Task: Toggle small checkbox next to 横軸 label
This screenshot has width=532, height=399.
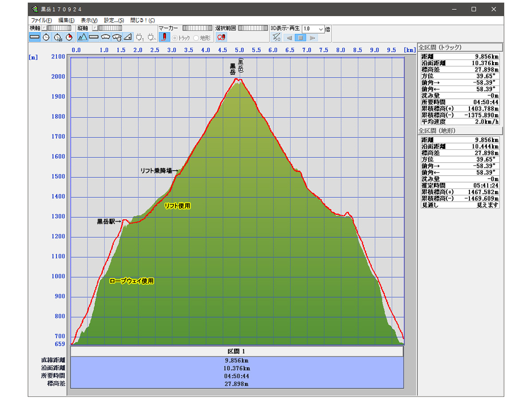Action: pyautogui.click(x=44, y=28)
